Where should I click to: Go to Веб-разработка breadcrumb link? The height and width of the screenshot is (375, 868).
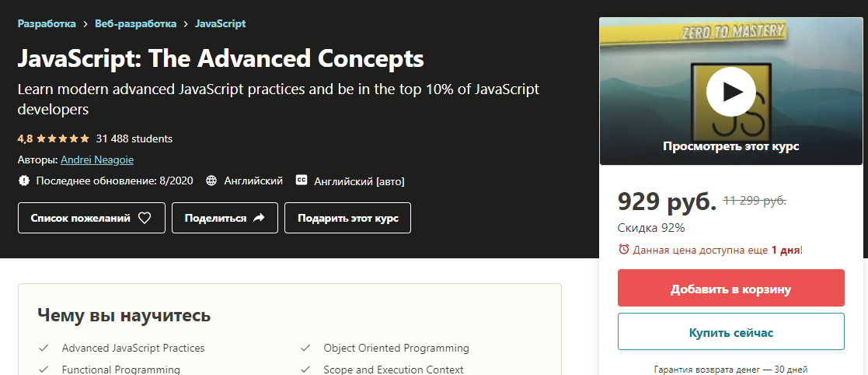click(x=135, y=23)
